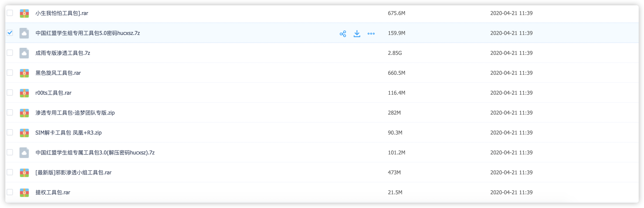Open more options ellipsis on selected row
644x208 pixels.
[x=371, y=33]
